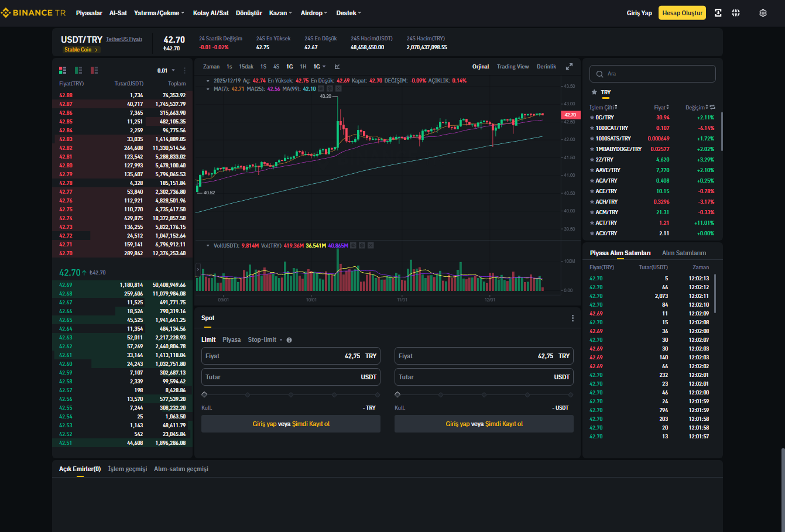Click in the Ara pair search field
785x532 pixels.
pyautogui.click(x=653, y=74)
